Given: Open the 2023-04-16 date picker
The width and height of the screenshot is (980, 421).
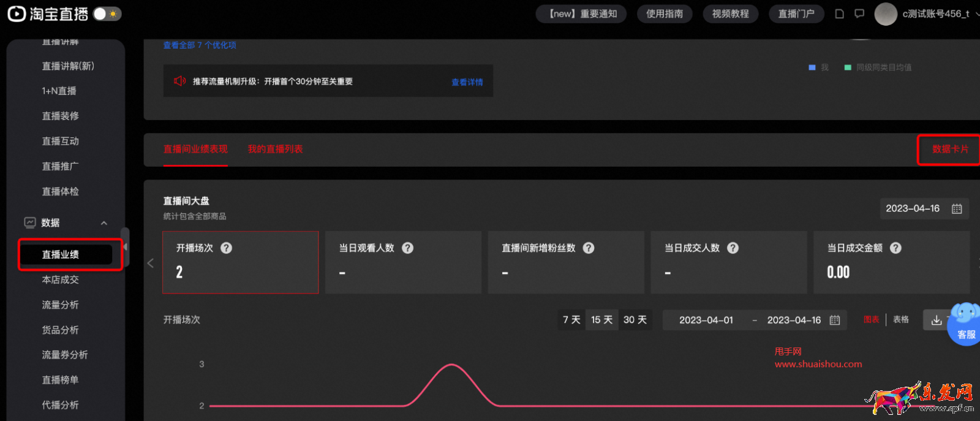Looking at the screenshot, I should 924,208.
